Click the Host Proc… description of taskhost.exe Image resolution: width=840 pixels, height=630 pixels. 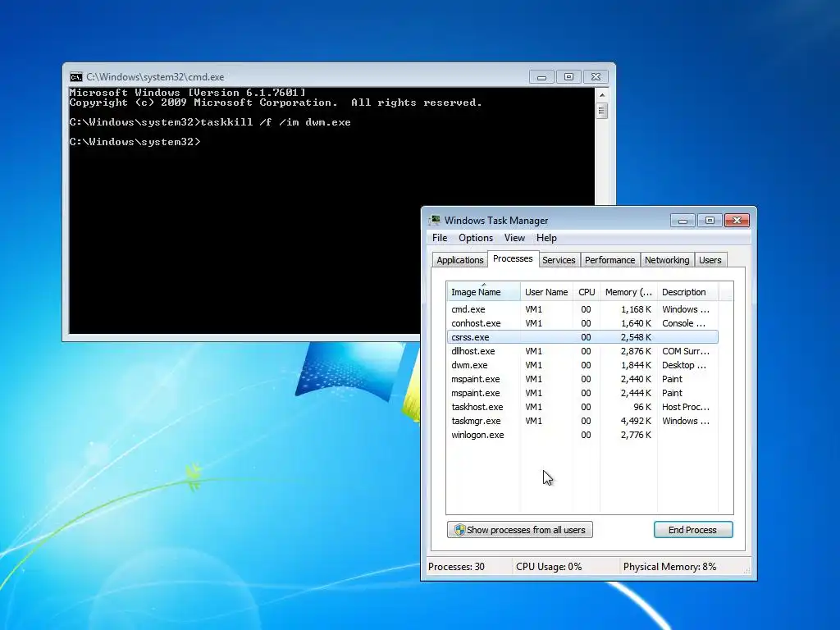tap(686, 407)
